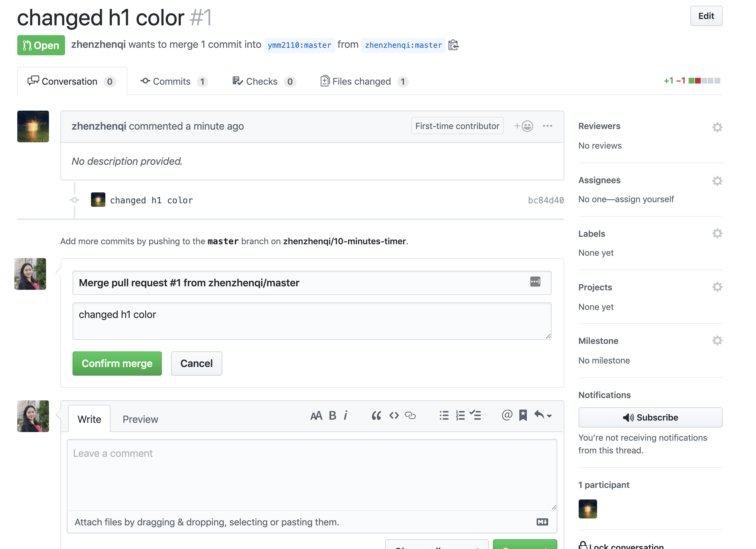
Task: Open the Reviewers gear settings
Action: tap(717, 127)
